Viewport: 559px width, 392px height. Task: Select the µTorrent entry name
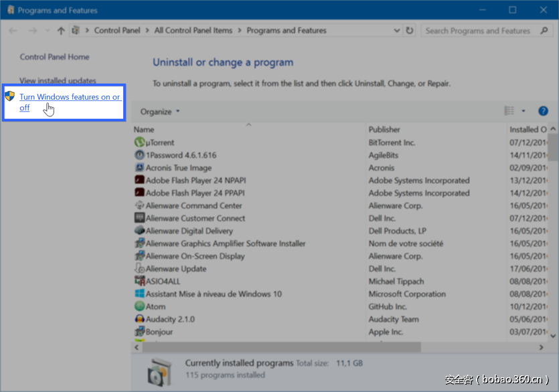tap(160, 142)
